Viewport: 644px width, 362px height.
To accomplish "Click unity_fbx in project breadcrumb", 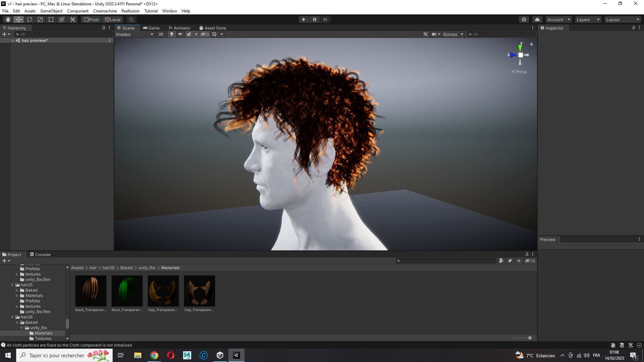I will (x=147, y=268).
